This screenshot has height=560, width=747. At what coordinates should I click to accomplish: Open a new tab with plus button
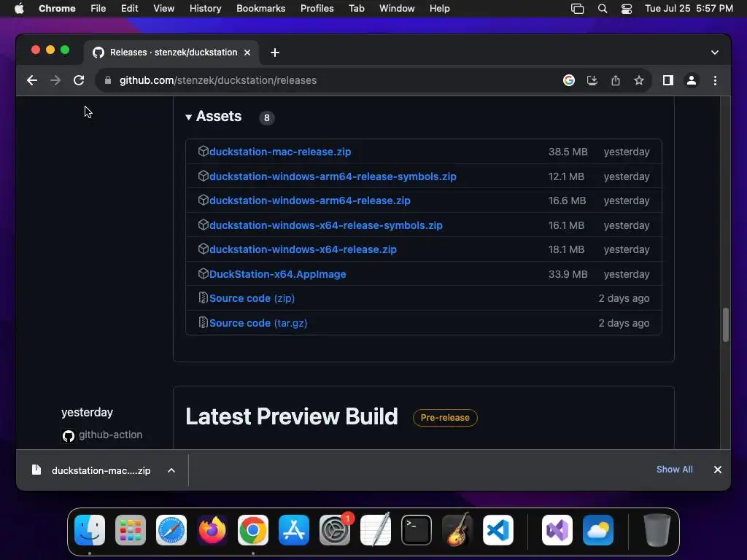[x=275, y=52]
